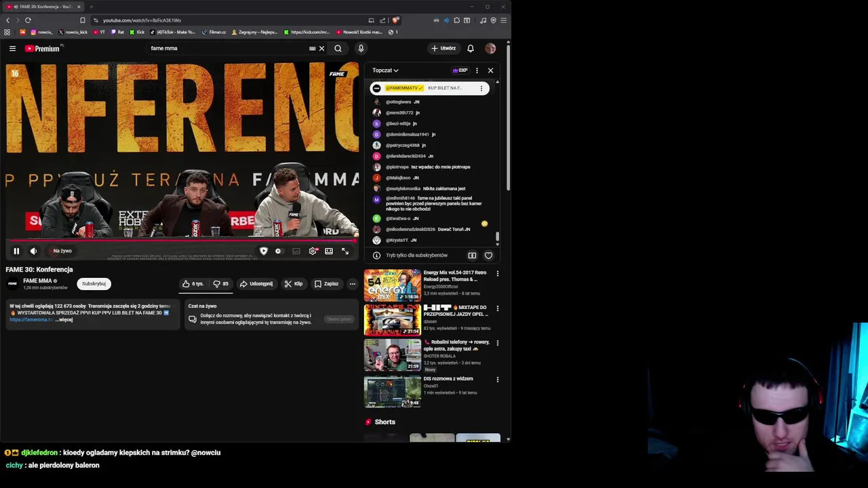Open Energy Mix vol.54 video thumbnail

(393, 285)
